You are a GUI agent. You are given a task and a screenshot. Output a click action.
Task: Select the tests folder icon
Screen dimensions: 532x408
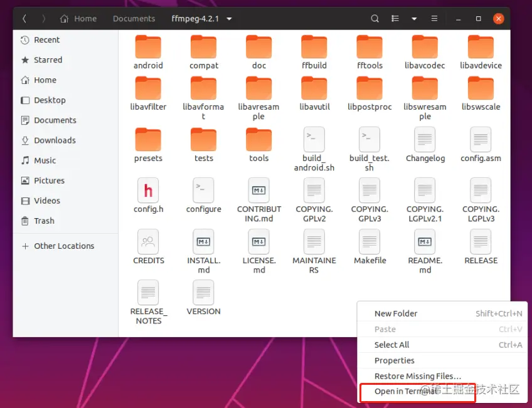203,139
